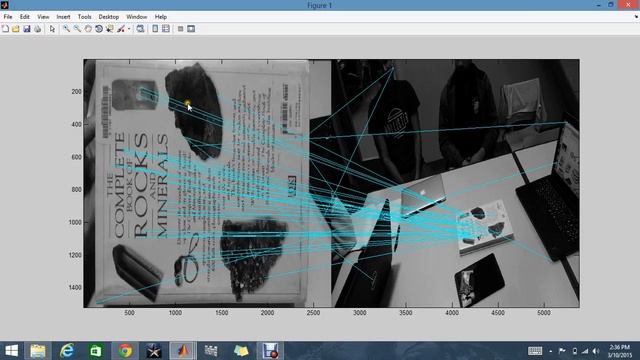Open Google Chrome from the taskbar
Viewport: 640px width, 360px height.
click(125, 351)
